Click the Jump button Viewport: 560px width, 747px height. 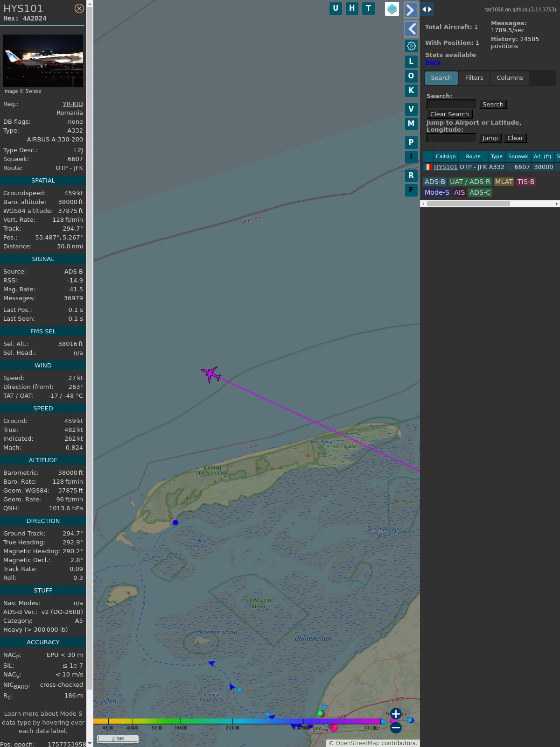point(490,138)
